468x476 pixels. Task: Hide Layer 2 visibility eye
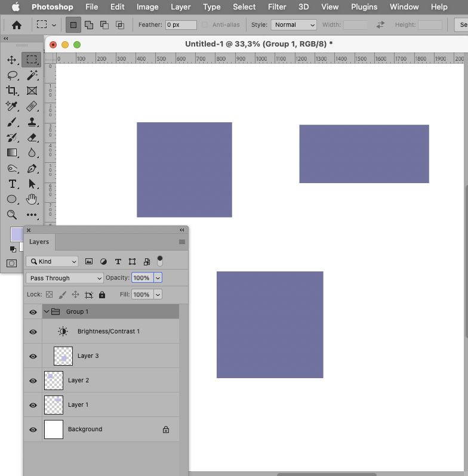pos(33,381)
